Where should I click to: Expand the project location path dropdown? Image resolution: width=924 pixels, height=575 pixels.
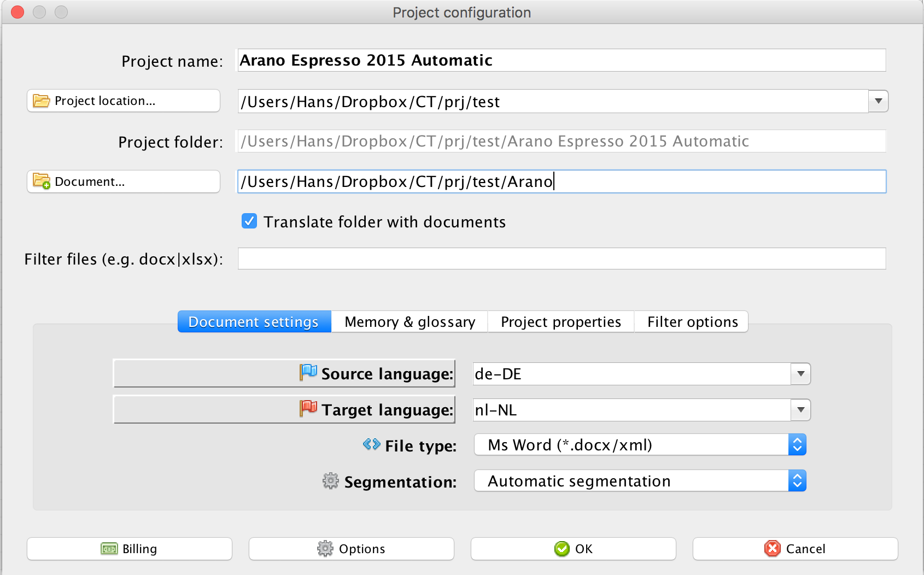point(878,101)
